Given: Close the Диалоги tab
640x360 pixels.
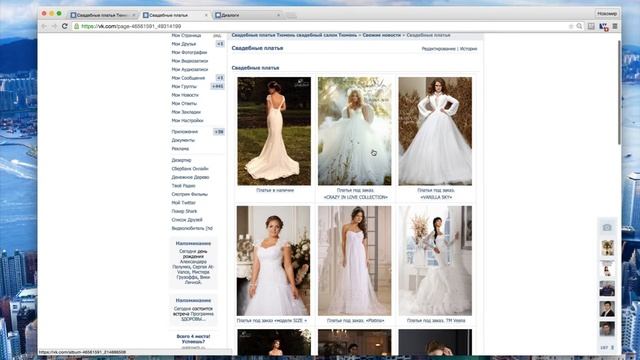Looking at the screenshot, I should coord(278,15).
